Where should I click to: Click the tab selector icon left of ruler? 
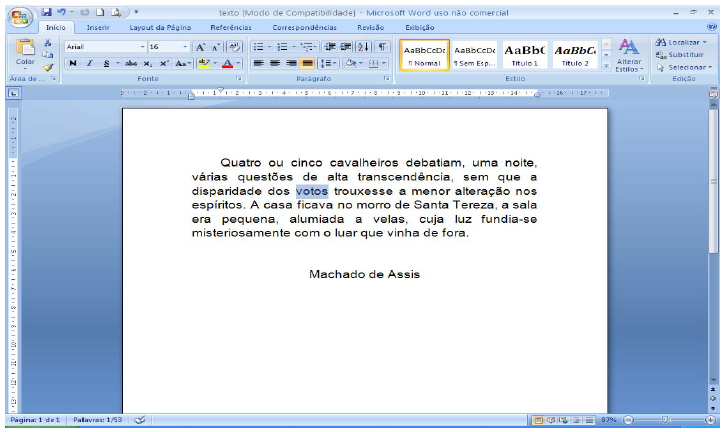click(14, 94)
